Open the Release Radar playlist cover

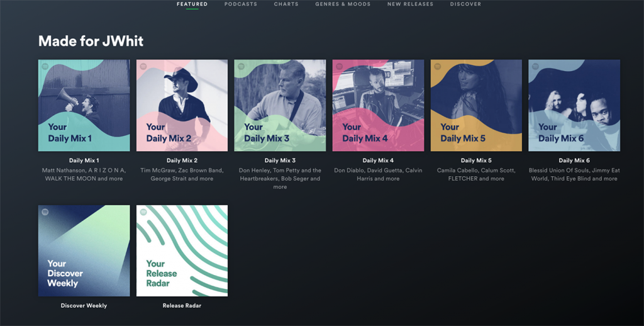pos(182,250)
